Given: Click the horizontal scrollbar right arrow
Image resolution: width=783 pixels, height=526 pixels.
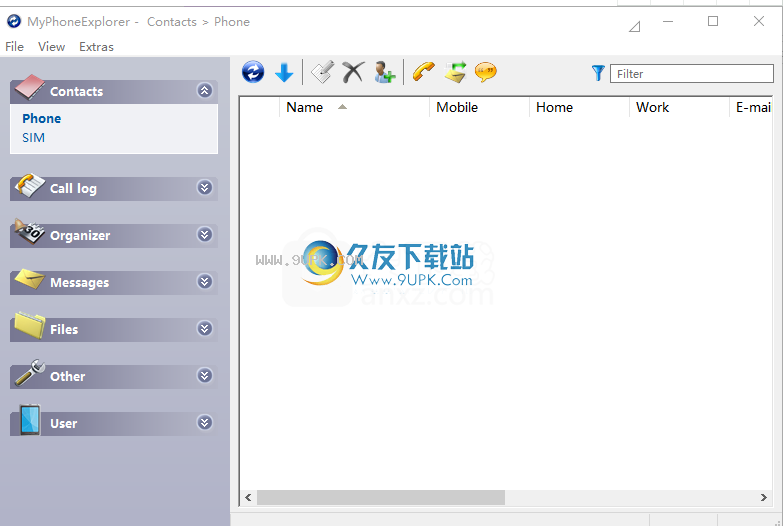Looking at the screenshot, I should tap(764, 498).
